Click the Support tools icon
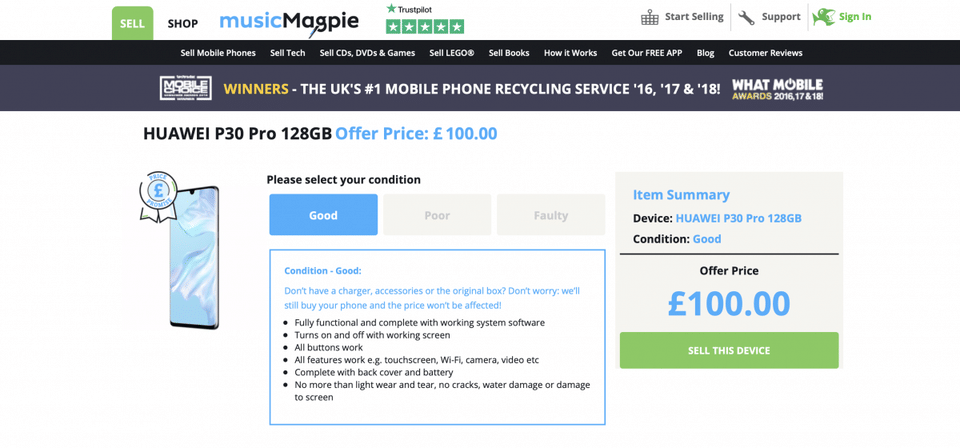 pyautogui.click(x=746, y=17)
